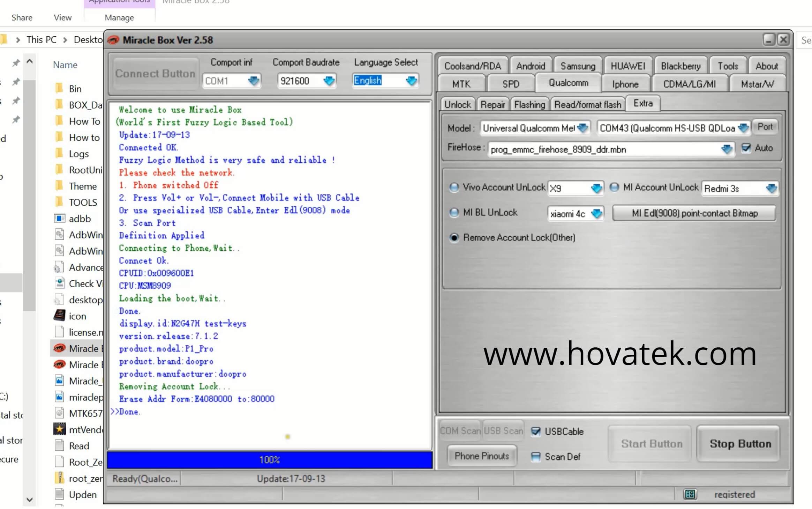Click the Connect Button
Screen dimensions: 812x509
point(155,74)
